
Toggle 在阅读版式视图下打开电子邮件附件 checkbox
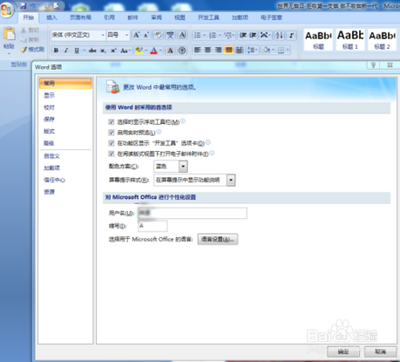pos(111,154)
